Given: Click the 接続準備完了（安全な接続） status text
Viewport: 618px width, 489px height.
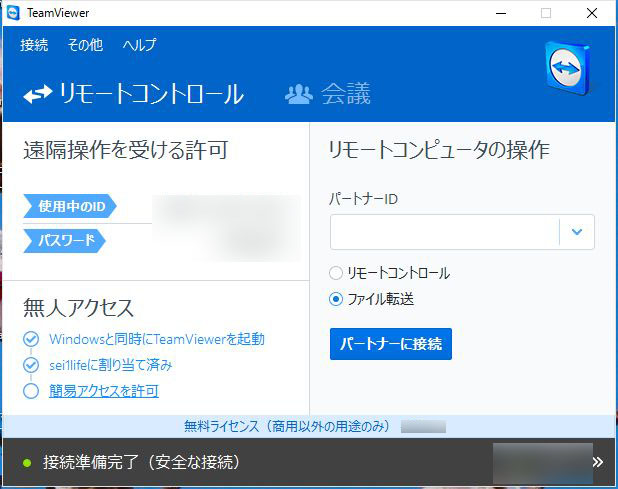Looking at the screenshot, I should click(x=141, y=462).
